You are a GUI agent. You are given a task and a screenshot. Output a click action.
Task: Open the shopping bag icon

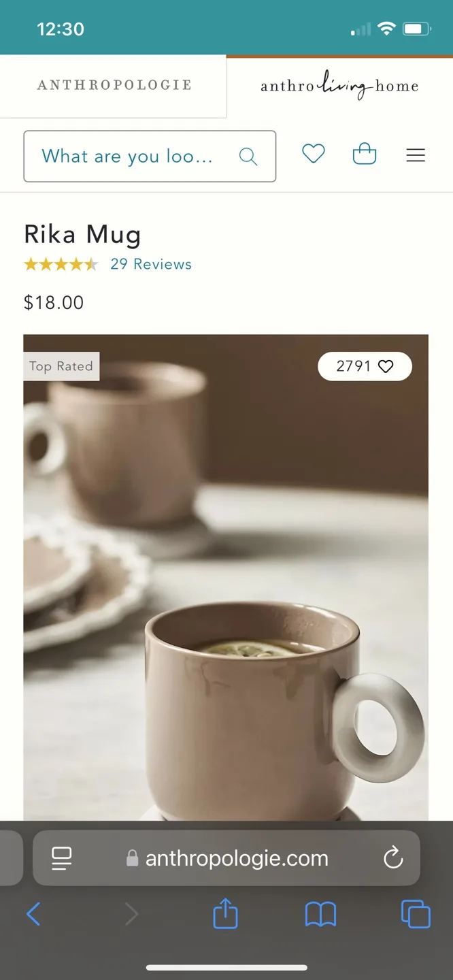coord(365,154)
